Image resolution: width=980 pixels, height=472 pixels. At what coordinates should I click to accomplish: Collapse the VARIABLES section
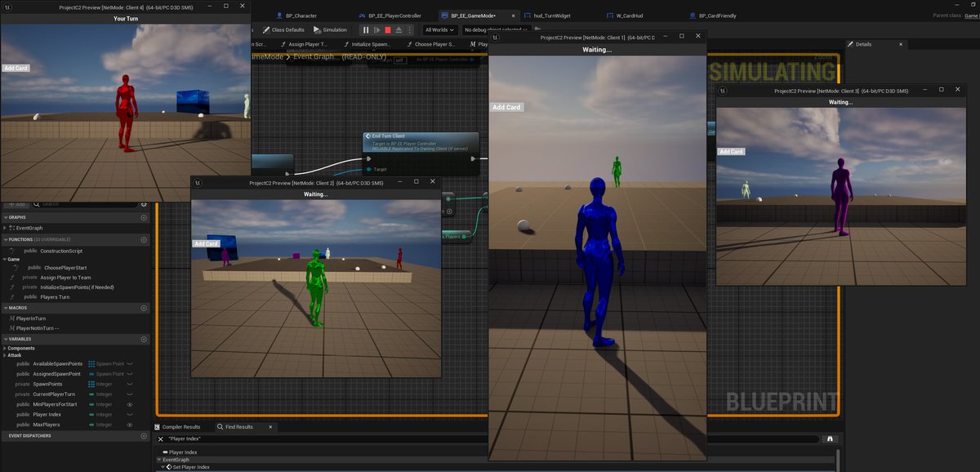pyautogui.click(x=5, y=339)
